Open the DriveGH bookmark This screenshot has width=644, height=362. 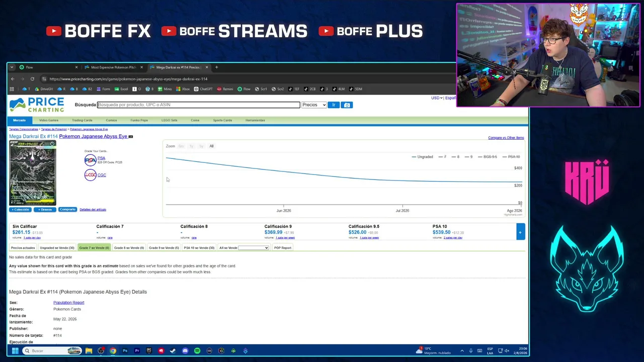click(x=43, y=89)
